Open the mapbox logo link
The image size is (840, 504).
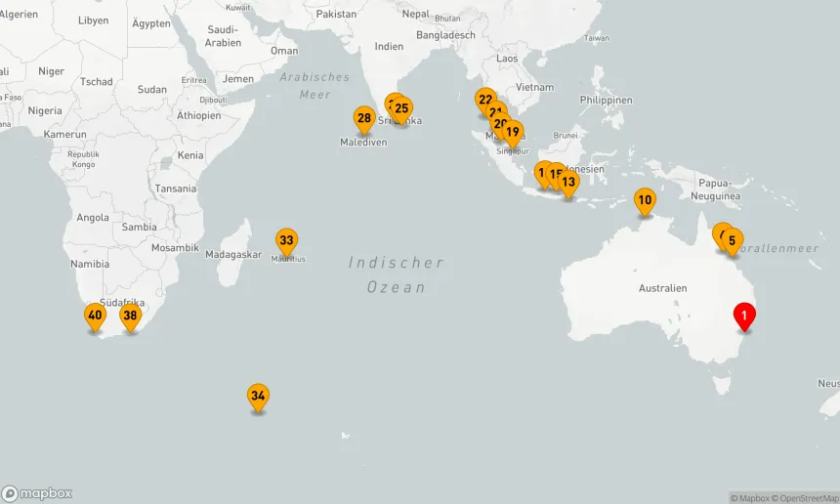(x=36, y=493)
